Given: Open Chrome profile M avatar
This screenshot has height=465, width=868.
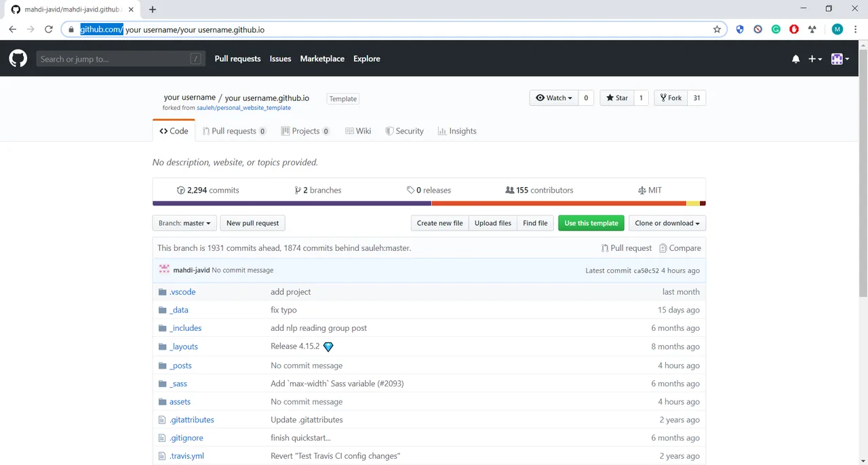Looking at the screenshot, I should click(x=837, y=29).
